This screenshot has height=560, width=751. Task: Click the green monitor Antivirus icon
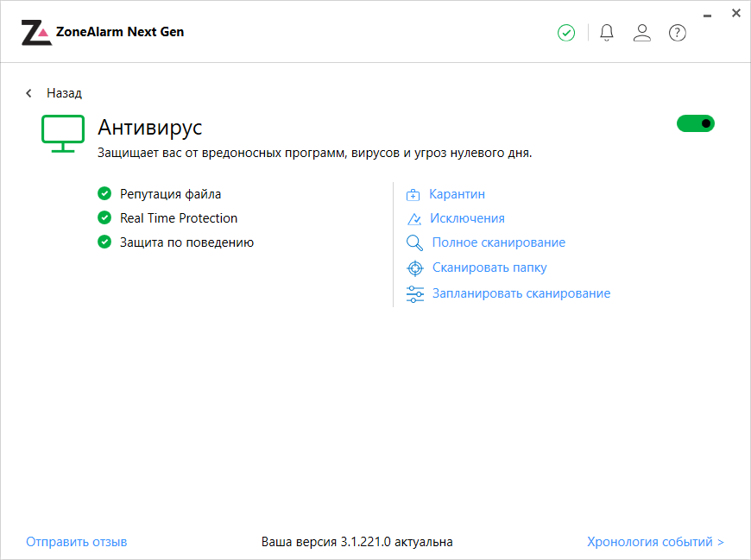coord(63,134)
